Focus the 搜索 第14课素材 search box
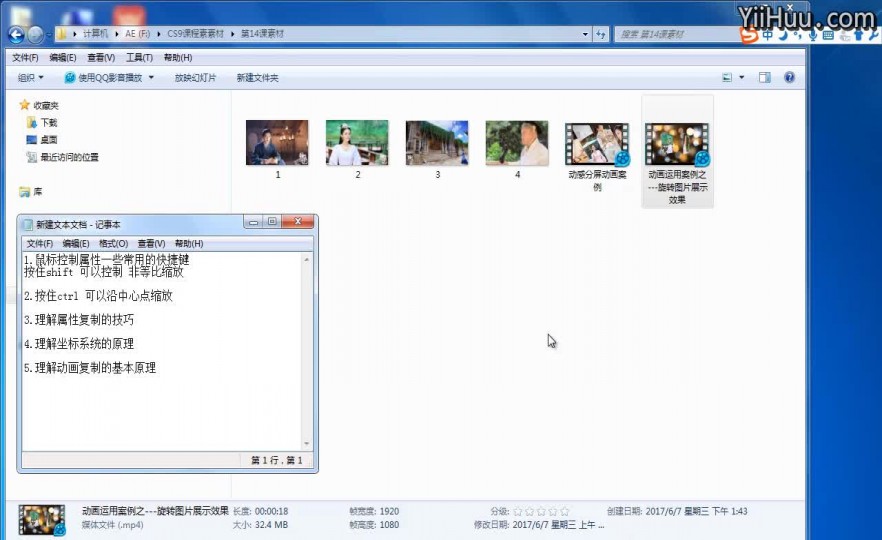The width and height of the screenshot is (882, 540). (675, 34)
